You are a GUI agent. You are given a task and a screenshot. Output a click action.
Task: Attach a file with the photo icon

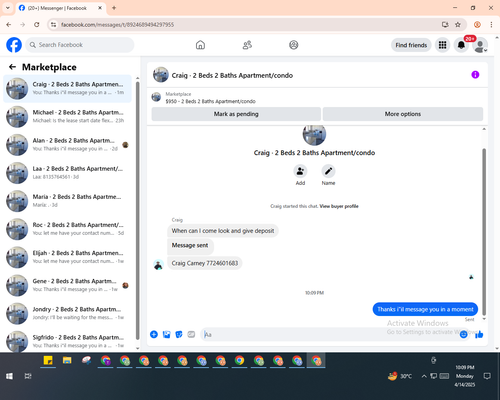(x=166, y=334)
